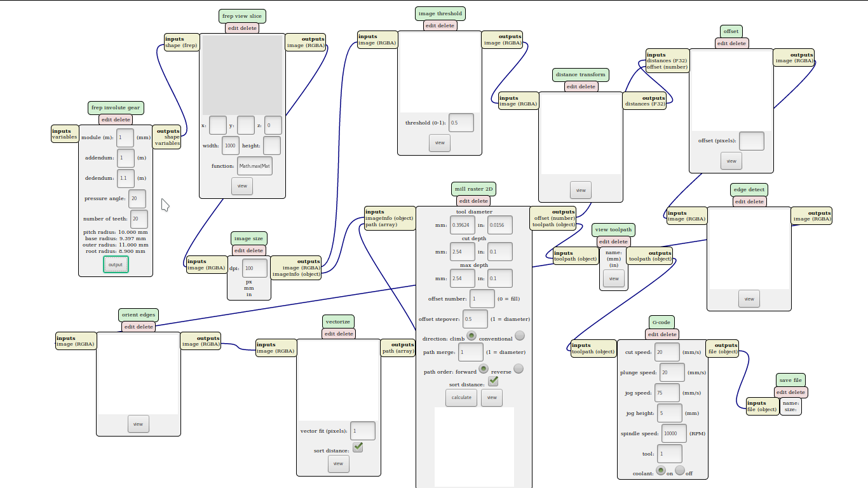This screenshot has height=488, width=868.
Task: Click the offset (pixels) input field
Action: pos(752,141)
